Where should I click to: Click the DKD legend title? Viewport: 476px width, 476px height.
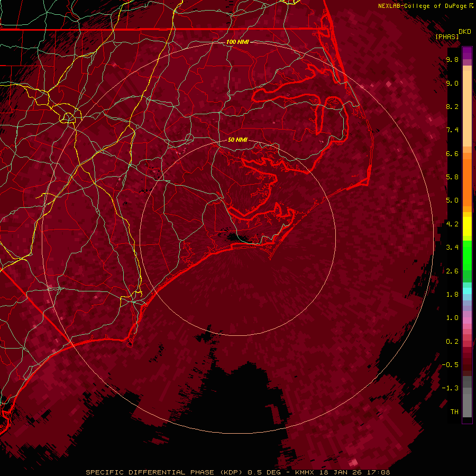click(x=465, y=32)
